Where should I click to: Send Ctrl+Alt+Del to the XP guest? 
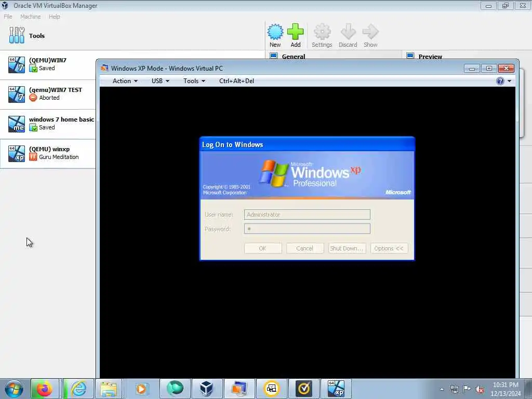[x=236, y=81]
